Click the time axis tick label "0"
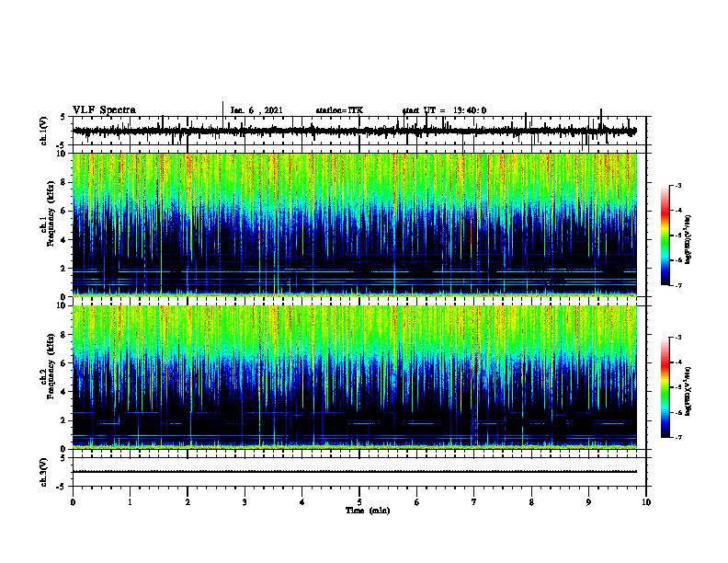The width and height of the screenshot is (728, 563). pos(73,502)
